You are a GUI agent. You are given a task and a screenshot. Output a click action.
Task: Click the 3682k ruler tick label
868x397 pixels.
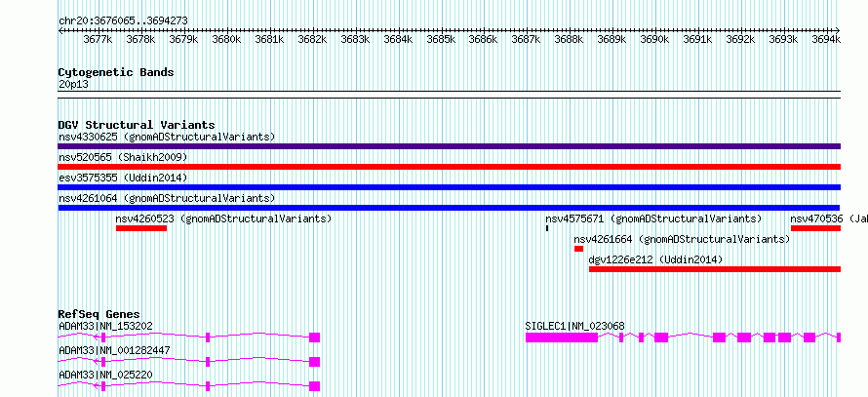click(x=312, y=40)
